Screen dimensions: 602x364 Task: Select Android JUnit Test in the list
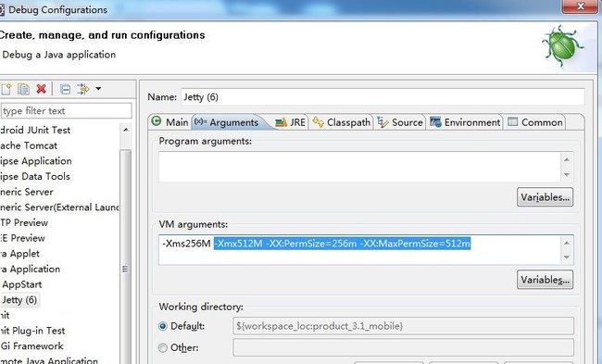[x=35, y=131]
